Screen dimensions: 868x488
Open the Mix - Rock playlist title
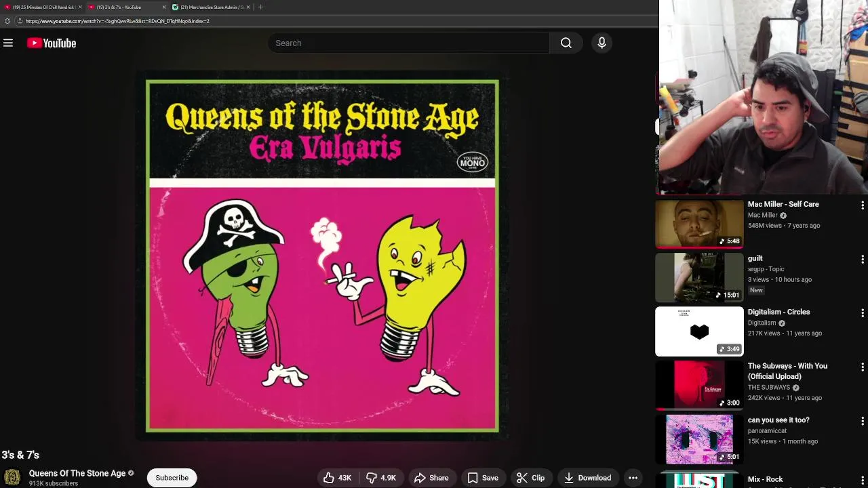pos(765,479)
